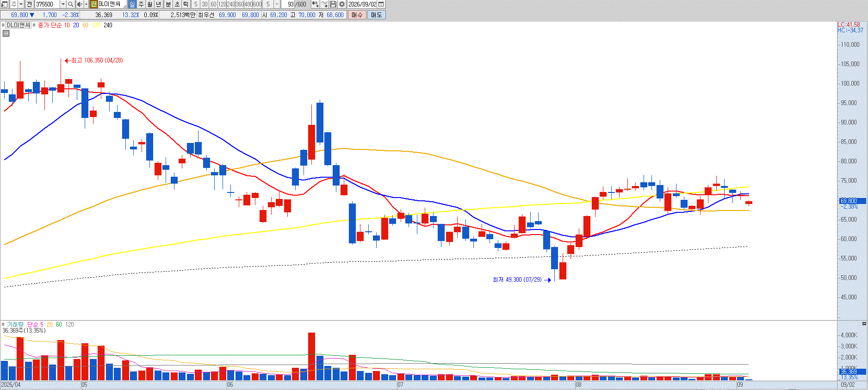This screenshot has width=868, height=390.
Task: Select the blue 20-period MA legend number
Action: 76,25
